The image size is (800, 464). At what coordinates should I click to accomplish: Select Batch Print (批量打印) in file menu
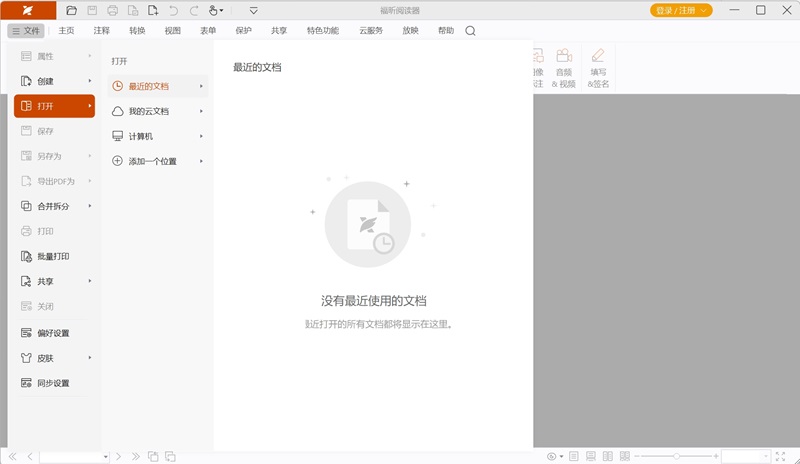coord(53,256)
